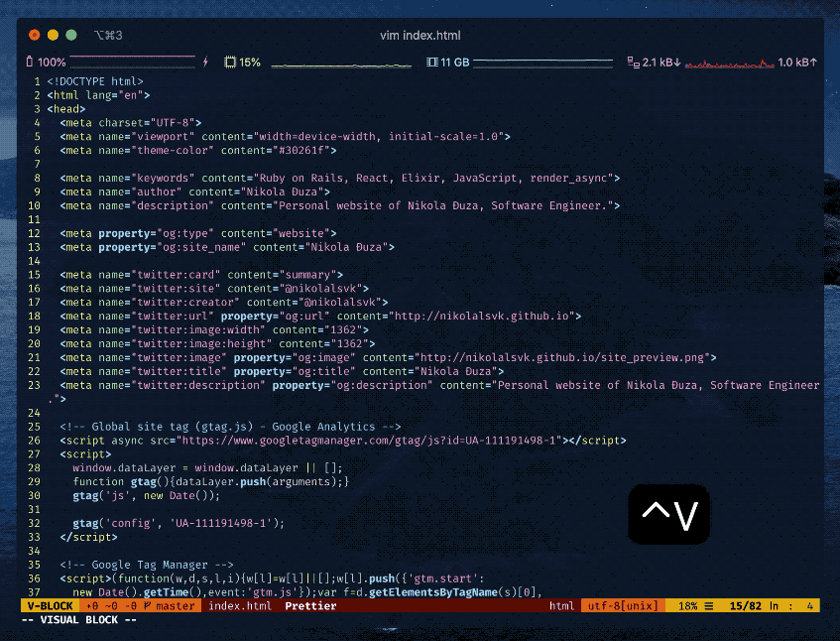Click the Prettier status label

click(310, 605)
